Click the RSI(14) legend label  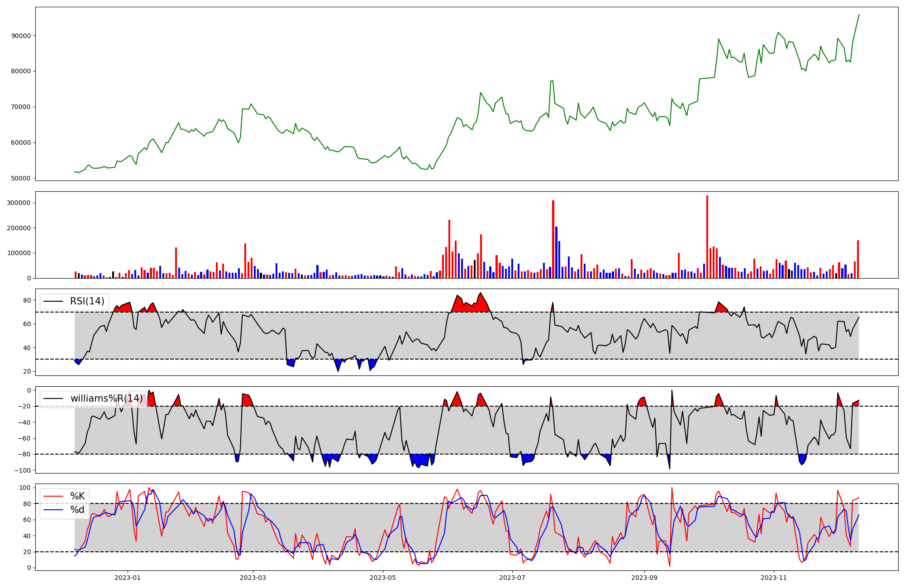pos(87,301)
